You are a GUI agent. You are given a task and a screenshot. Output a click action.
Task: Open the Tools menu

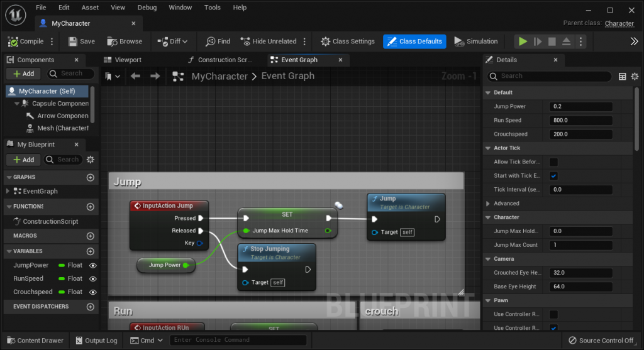coord(213,8)
